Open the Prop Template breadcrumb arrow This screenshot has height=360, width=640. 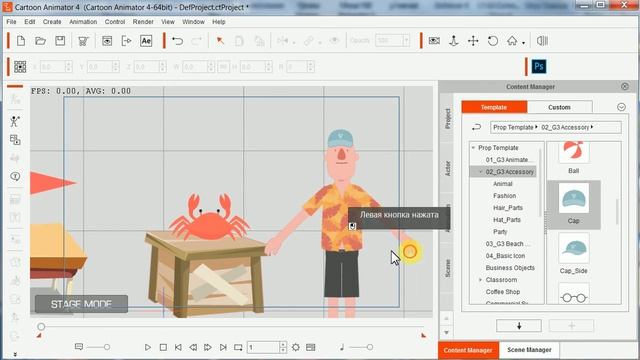[x=536, y=127]
